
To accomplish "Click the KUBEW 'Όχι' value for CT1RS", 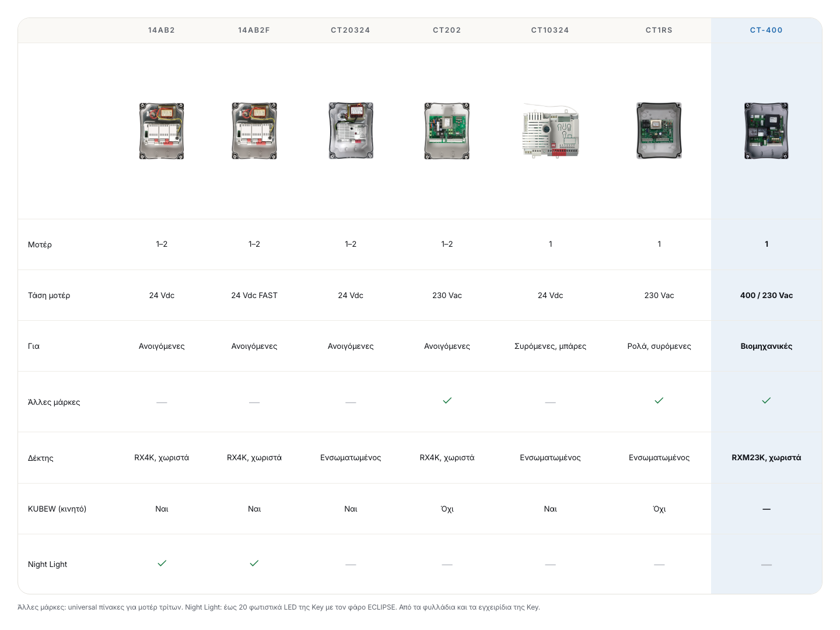I will pos(659,509).
